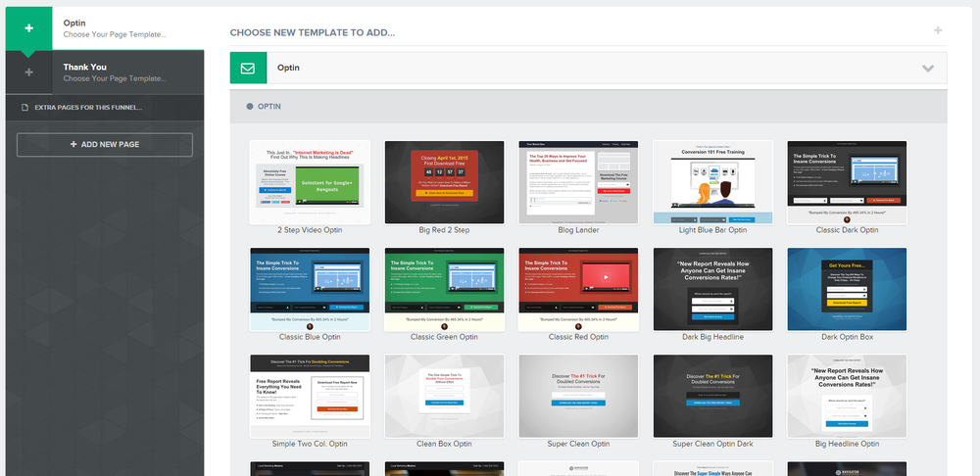The image size is (980, 476).
Task: Choose the Classic Blue Optin template
Action: [x=310, y=289]
